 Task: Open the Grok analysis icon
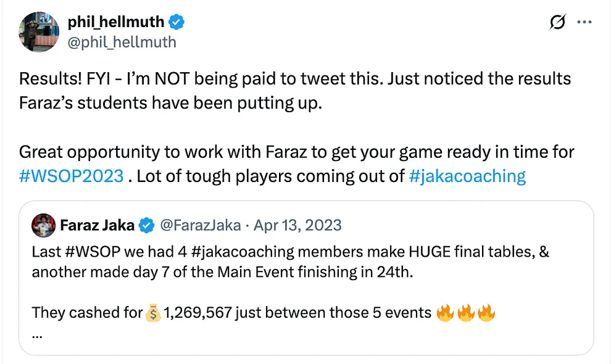pos(557,22)
